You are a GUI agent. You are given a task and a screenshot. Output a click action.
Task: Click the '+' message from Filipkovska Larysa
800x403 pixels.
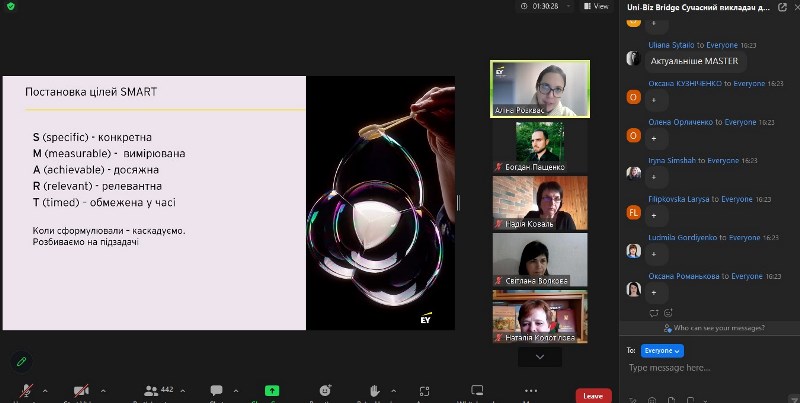[x=657, y=216]
